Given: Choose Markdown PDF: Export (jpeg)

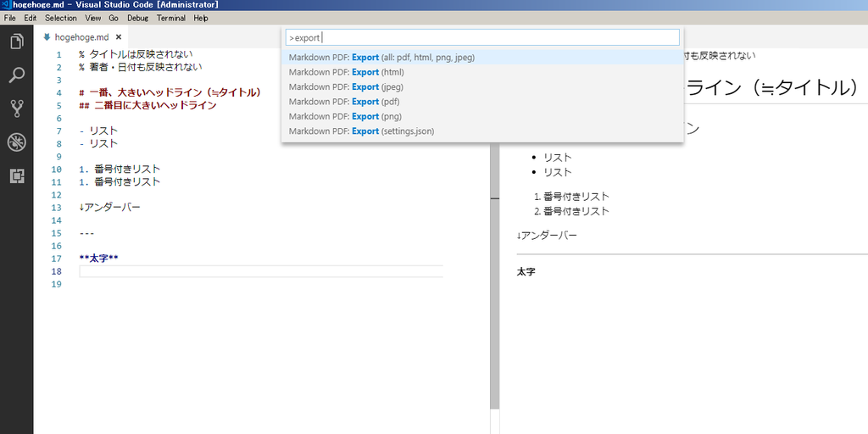Looking at the screenshot, I should [482, 87].
